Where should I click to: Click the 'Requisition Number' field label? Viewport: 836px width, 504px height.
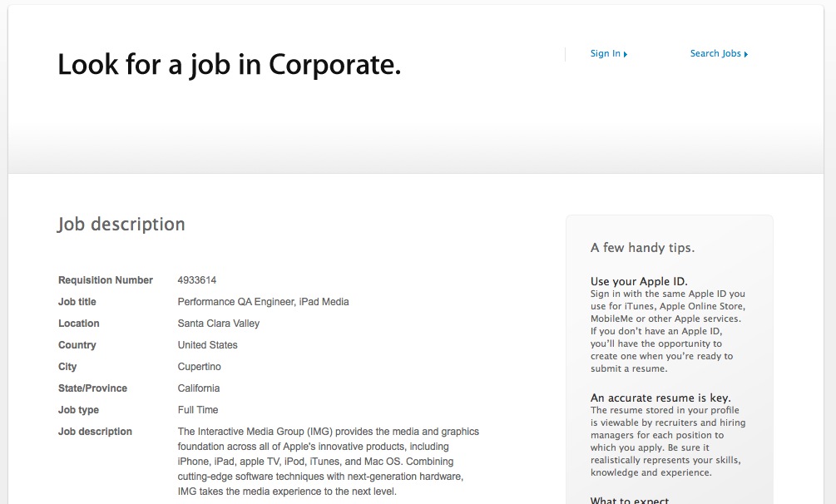[106, 280]
